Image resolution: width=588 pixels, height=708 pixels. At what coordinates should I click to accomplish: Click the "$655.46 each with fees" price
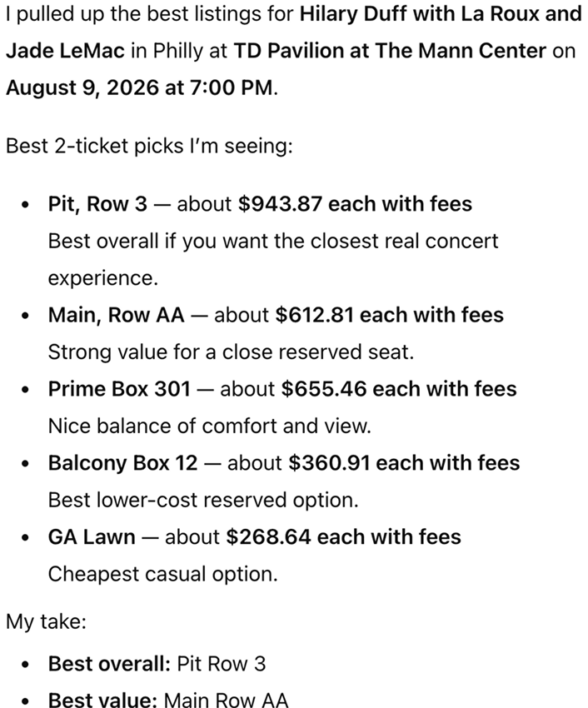coord(399,389)
